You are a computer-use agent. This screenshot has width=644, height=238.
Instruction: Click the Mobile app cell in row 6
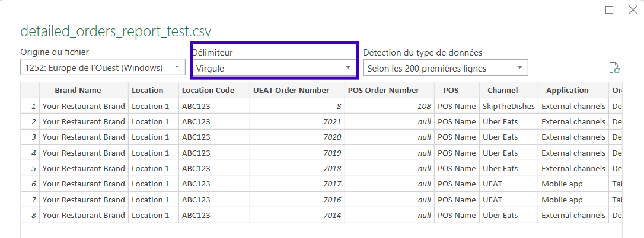[573, 184]
